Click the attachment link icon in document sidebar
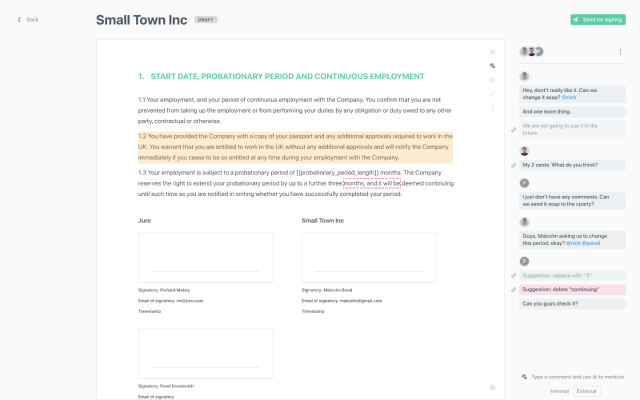Screen dimensions: 640x400 point(492,94)
